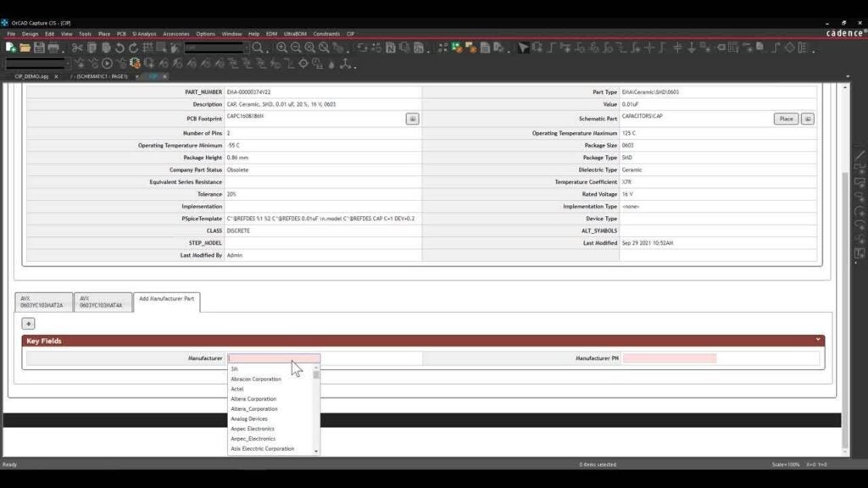Switch to the CIP_DEMO.opj tab
The height and width of the screenshot is (488, 868).
31,76
